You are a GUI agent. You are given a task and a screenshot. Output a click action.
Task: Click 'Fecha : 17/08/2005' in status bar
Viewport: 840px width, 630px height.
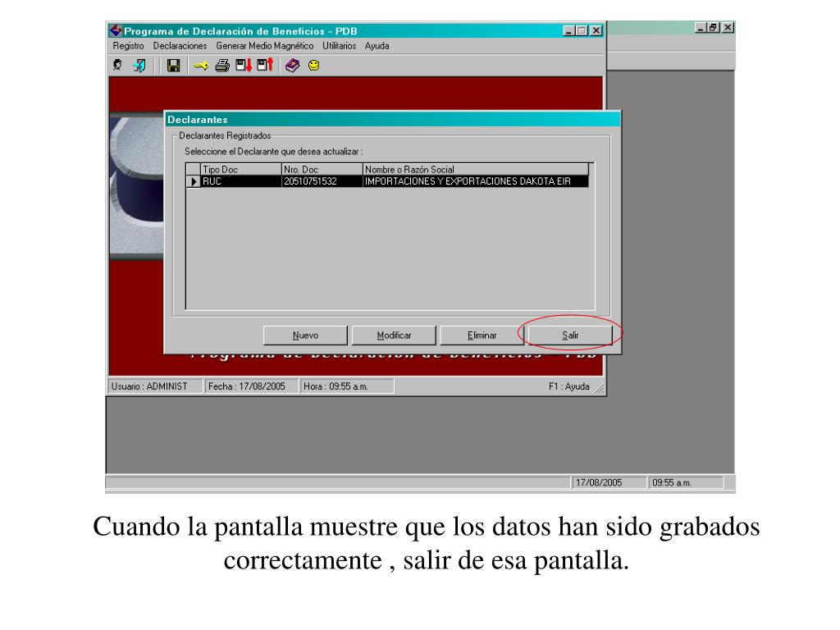(x=251, y=386)
